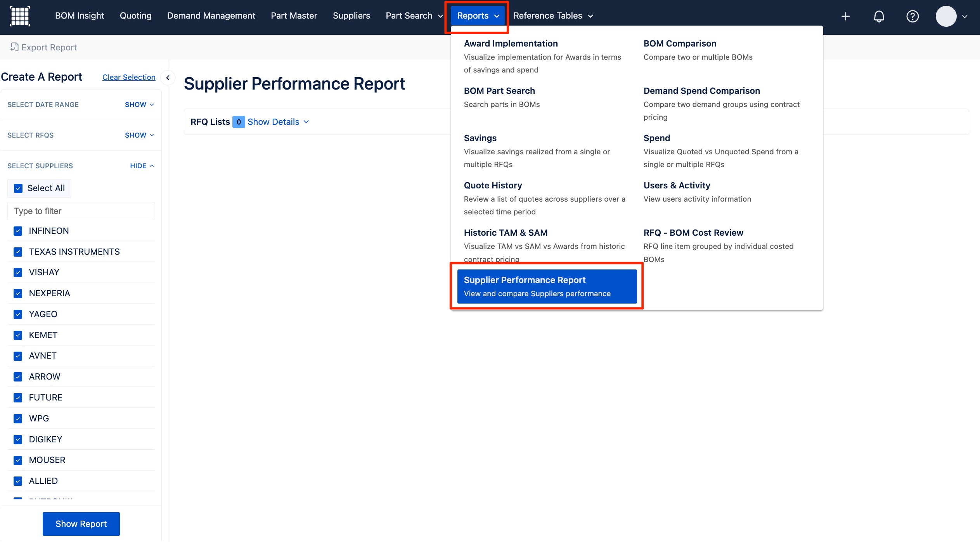Uncheck the INFINEON supplier
The image size is (980, 542).
point(18,231)
